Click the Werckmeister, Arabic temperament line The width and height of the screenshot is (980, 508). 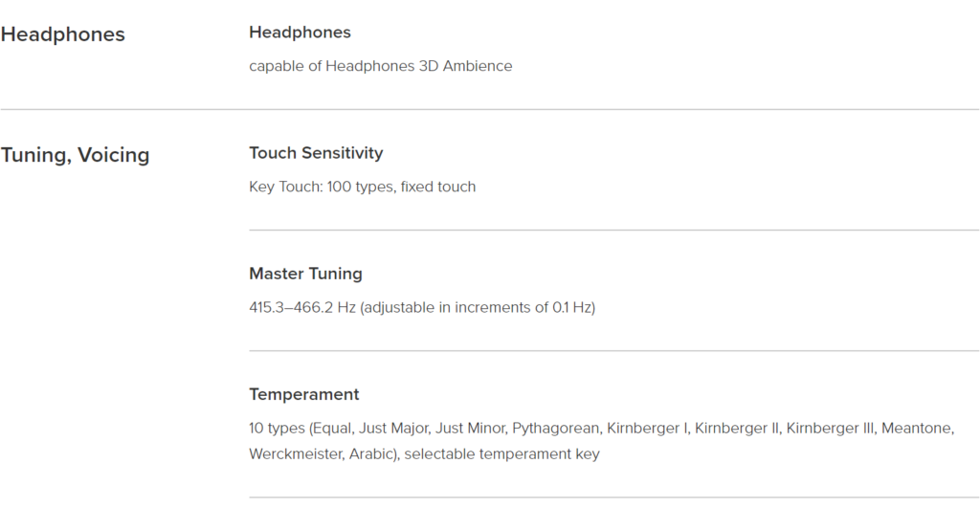click(x=424, y=454)
